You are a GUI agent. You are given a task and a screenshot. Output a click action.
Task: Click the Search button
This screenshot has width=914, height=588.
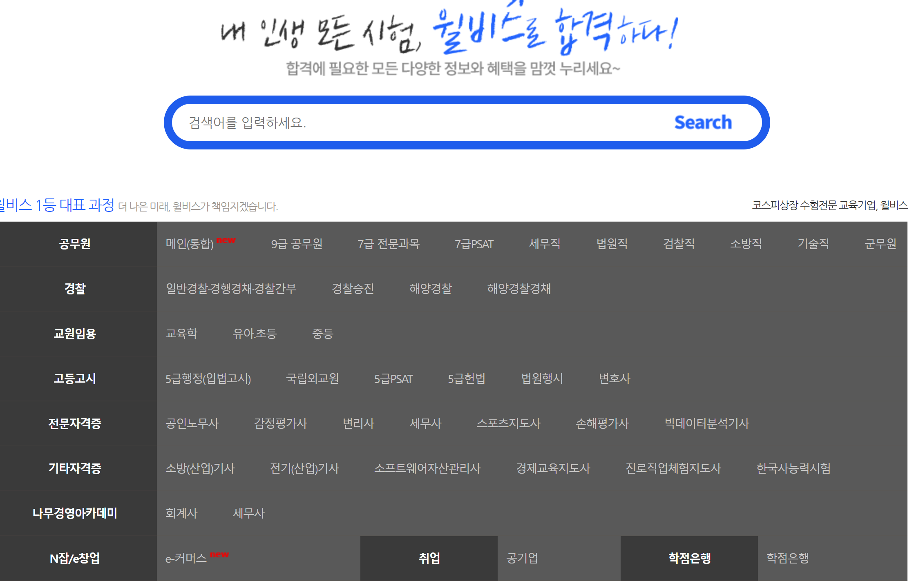pos(703,122)
